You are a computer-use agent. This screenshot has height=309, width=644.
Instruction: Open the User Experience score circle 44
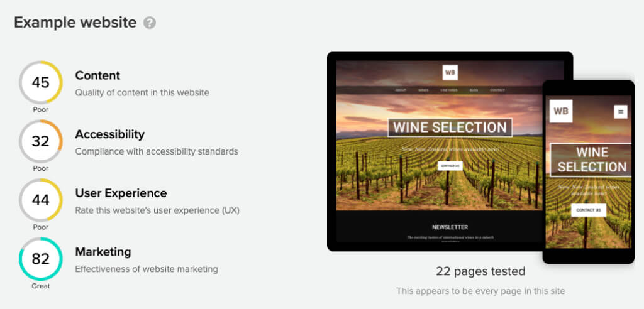click(x=41, y=200)
